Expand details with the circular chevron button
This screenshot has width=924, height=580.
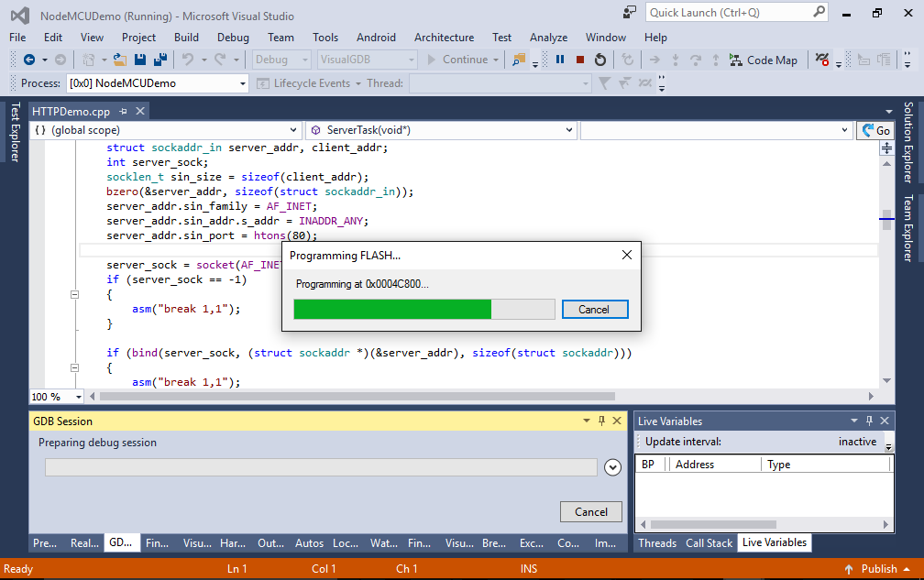click(613, 467)
